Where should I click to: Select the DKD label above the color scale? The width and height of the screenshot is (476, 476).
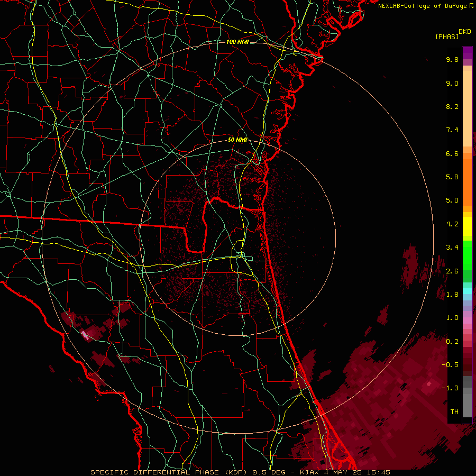pos(465,32)
